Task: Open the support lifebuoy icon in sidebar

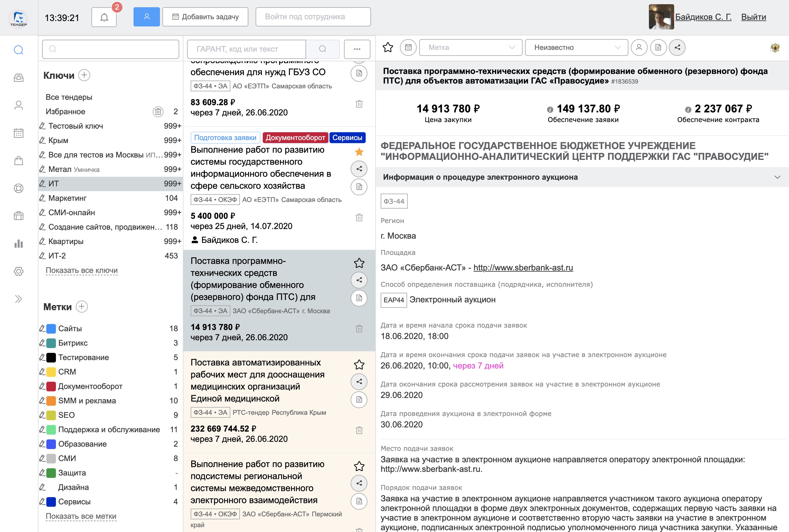Action: [19, 188]
